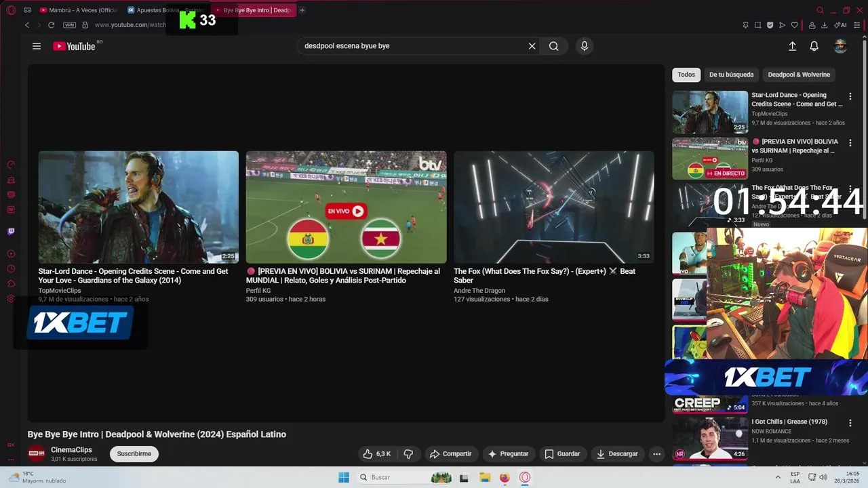Bookmark page with the heart icon

pyautogui.click(x=795, y=25)
